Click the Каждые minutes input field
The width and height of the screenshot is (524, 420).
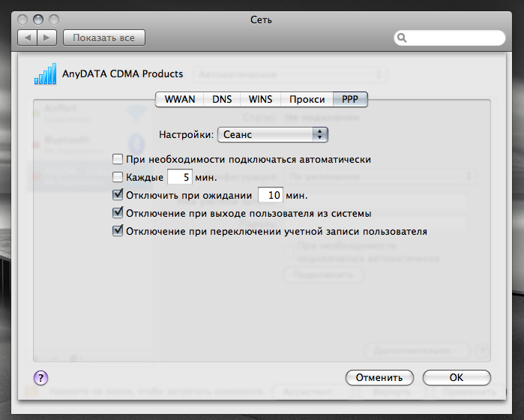pos(179,177)
